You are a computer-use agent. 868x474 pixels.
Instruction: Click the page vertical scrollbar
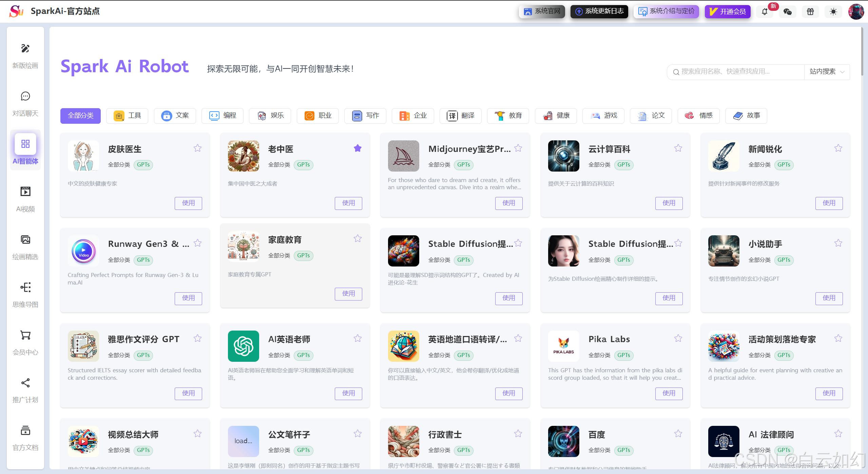[862, 51]
